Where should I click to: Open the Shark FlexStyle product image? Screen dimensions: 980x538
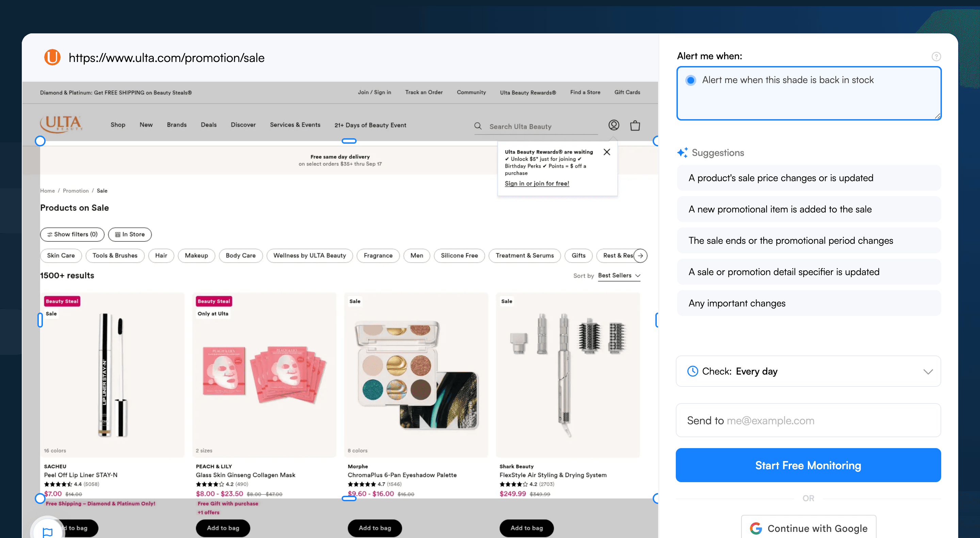coord(568,375)
